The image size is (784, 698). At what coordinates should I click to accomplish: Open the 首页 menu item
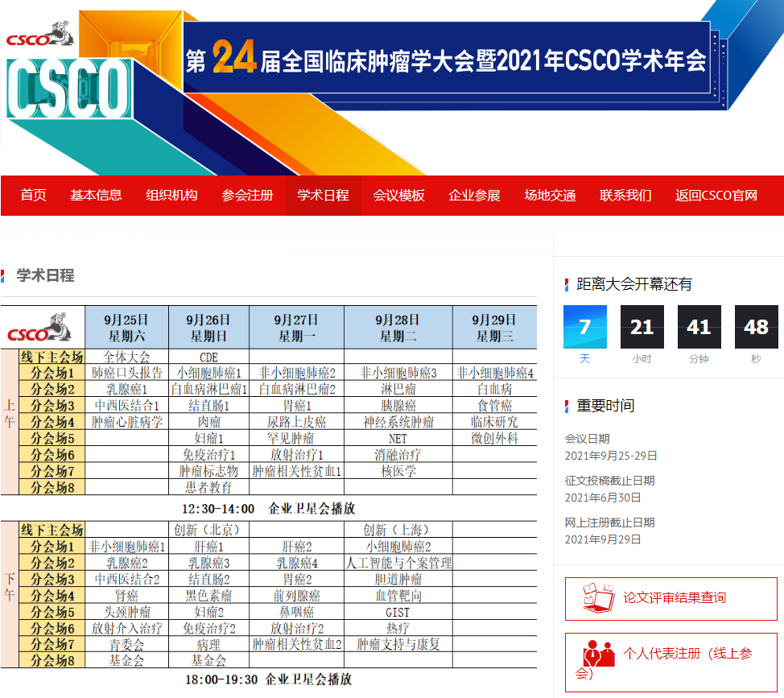[x=34, y=195]
